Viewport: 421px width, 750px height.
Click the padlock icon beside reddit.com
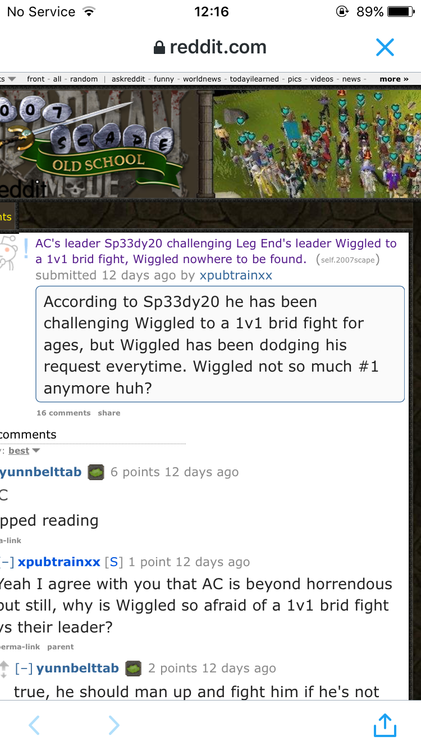(159, 47)
